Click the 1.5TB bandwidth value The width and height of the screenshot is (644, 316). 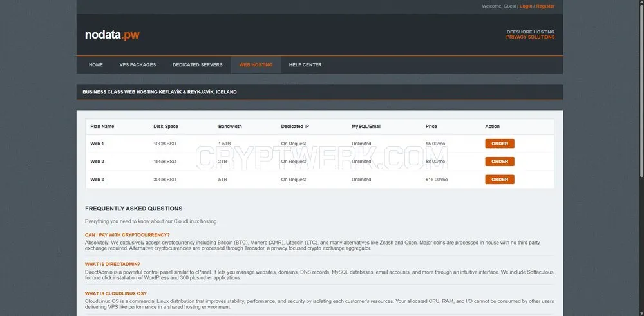pyautogui.click(x=224, y=144)
